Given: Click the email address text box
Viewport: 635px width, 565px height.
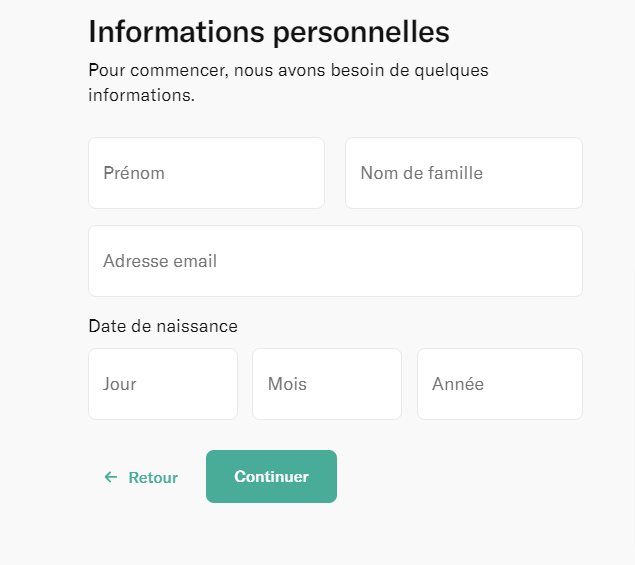Looking at the screenshot, I should point(335,261).
